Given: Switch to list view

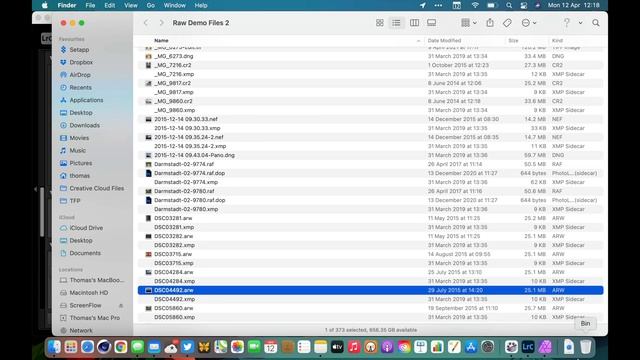Looking at the screenshot, I should pos(396,23).
